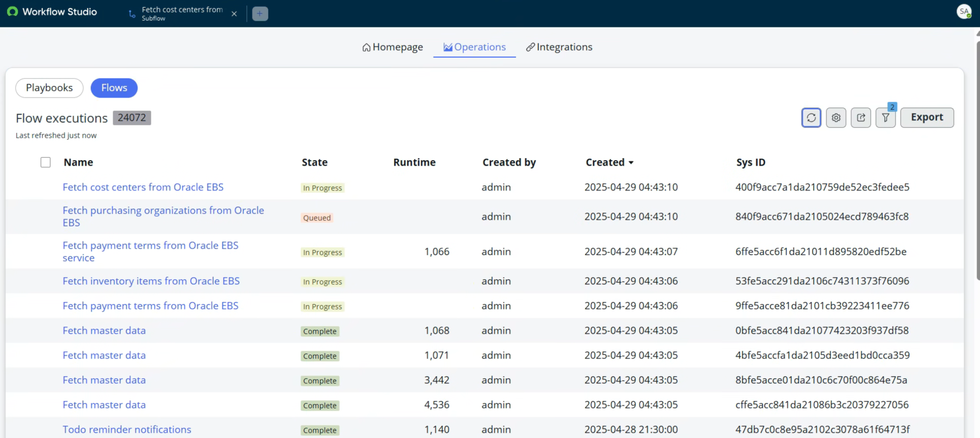Close the Fetch cost centers subflow tab

tap(234, 14)
